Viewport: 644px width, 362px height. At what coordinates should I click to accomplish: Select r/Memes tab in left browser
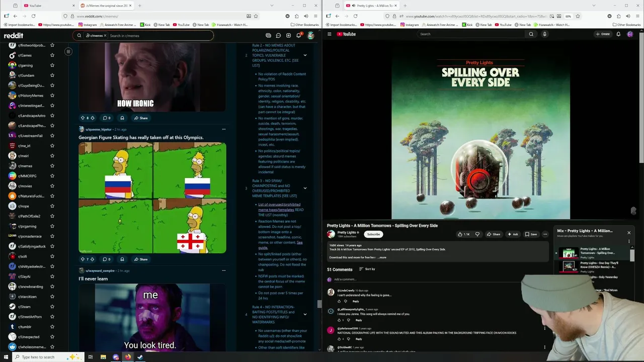tap(106, 6)
